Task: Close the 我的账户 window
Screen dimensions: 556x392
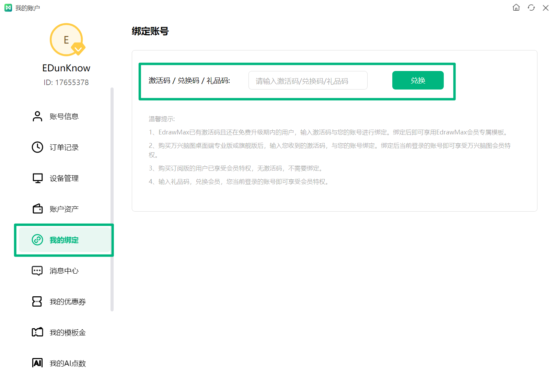Action: coord(546,8)
